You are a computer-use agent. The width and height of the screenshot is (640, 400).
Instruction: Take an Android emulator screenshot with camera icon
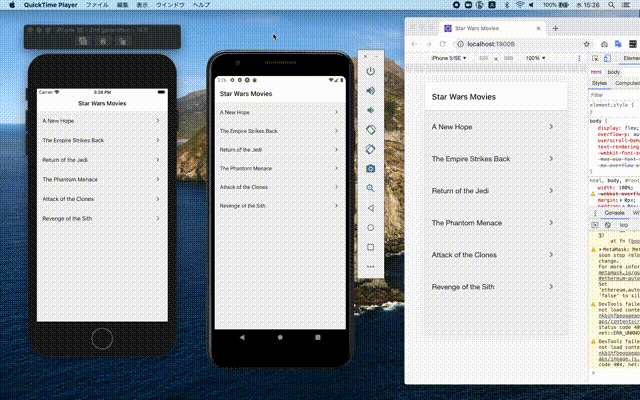click(370, 169)
